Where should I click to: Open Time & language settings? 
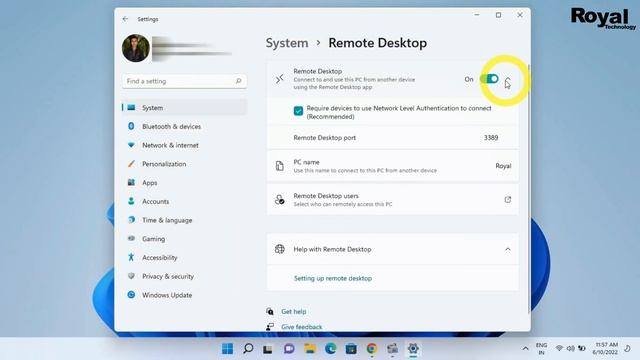(x=184, y=220)
